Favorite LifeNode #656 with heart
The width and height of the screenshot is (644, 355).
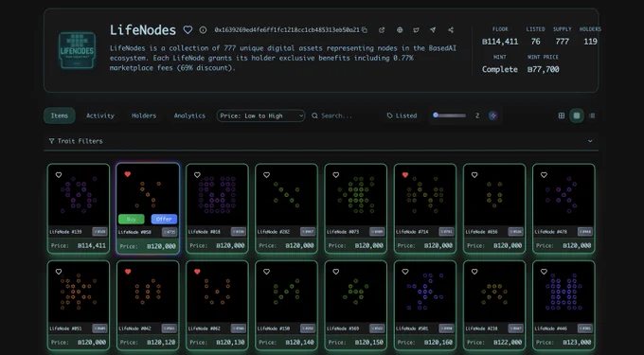(x=474, y=175)
